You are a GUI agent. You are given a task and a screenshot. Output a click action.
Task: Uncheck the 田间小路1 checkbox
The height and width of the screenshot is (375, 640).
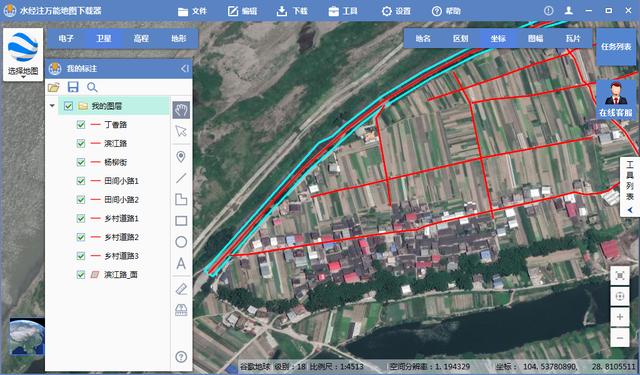pyautogui.click(x=81, y=181)
